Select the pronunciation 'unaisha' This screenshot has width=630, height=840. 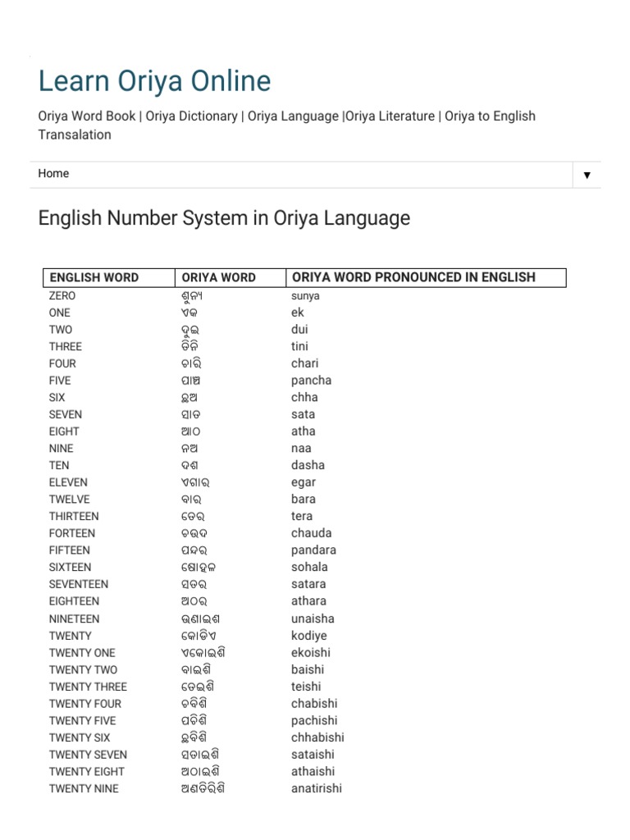click(313, 619)
